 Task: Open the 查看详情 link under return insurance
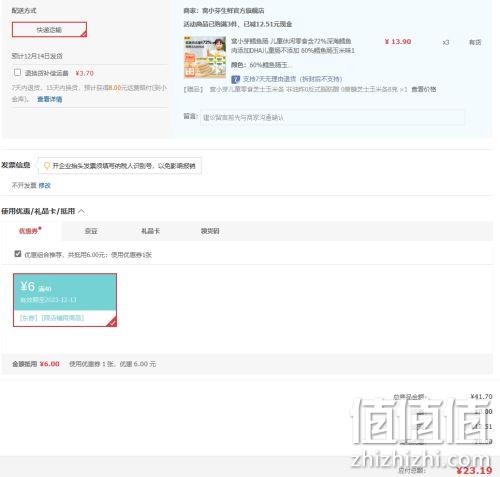50,99
